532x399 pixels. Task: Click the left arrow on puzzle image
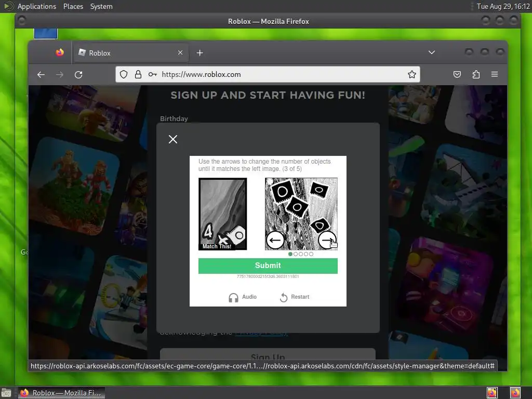click(x=275, y=240)
